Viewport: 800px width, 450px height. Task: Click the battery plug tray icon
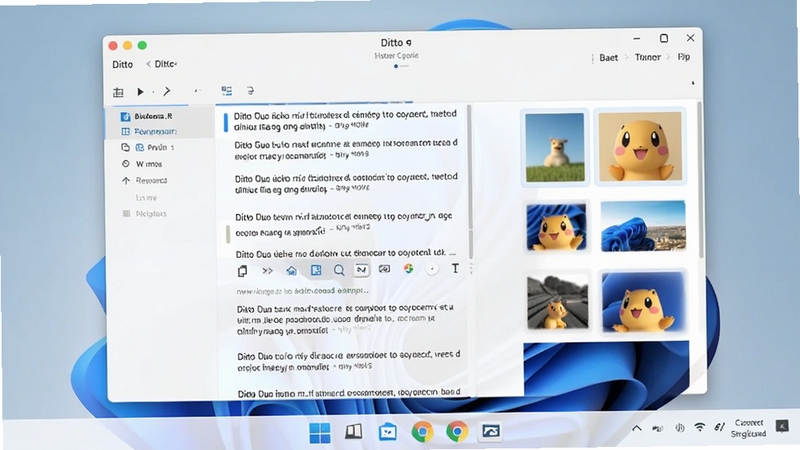coord(658,429)
